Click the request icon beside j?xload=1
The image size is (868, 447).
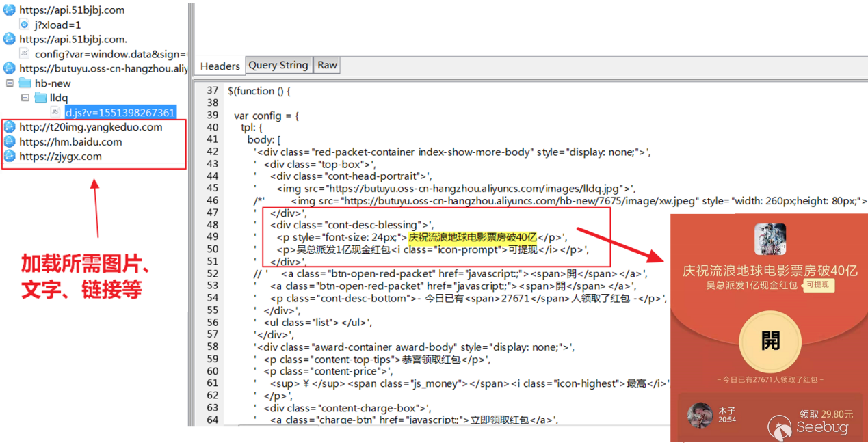[25, 25]
